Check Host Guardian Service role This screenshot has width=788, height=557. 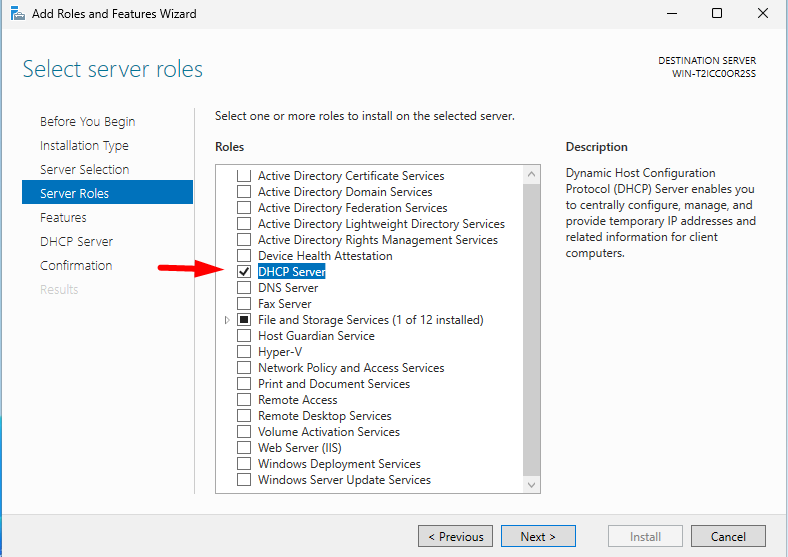pos(244,336)
